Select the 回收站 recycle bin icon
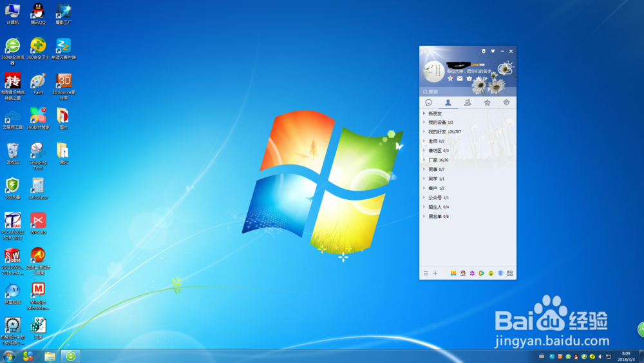 coord(13,153)
